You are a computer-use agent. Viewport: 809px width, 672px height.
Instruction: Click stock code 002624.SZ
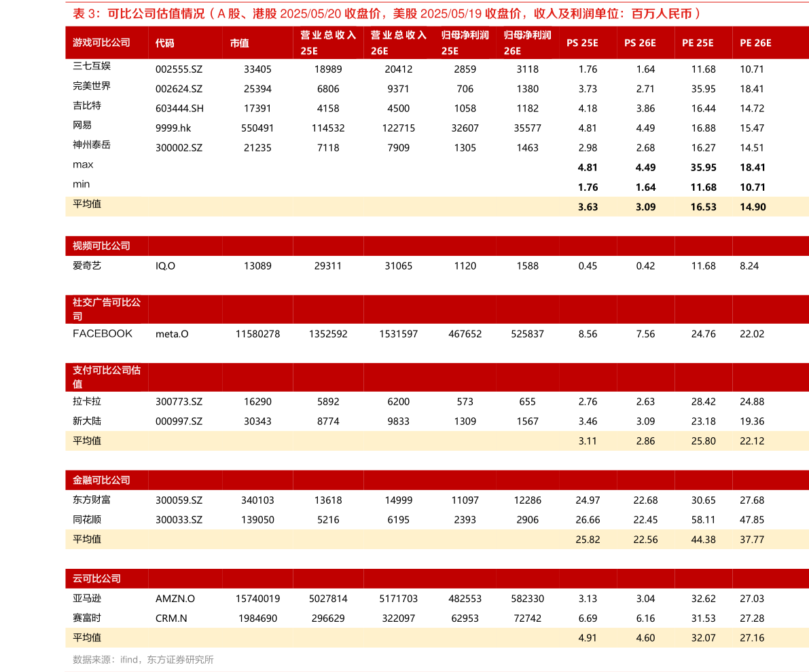(x=179, y=89)
